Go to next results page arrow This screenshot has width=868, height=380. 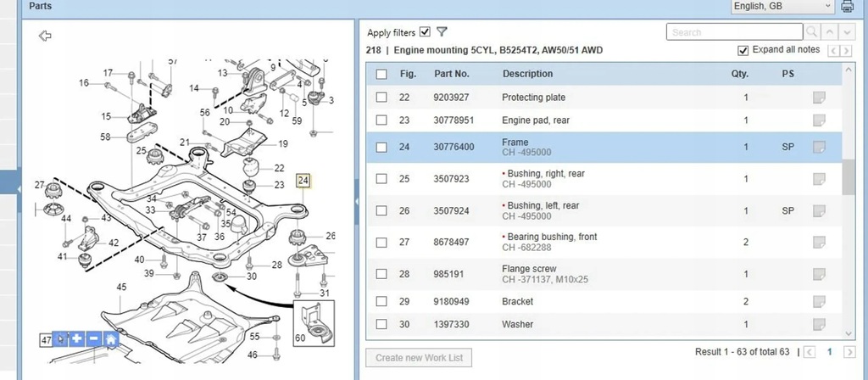(849, 352)
